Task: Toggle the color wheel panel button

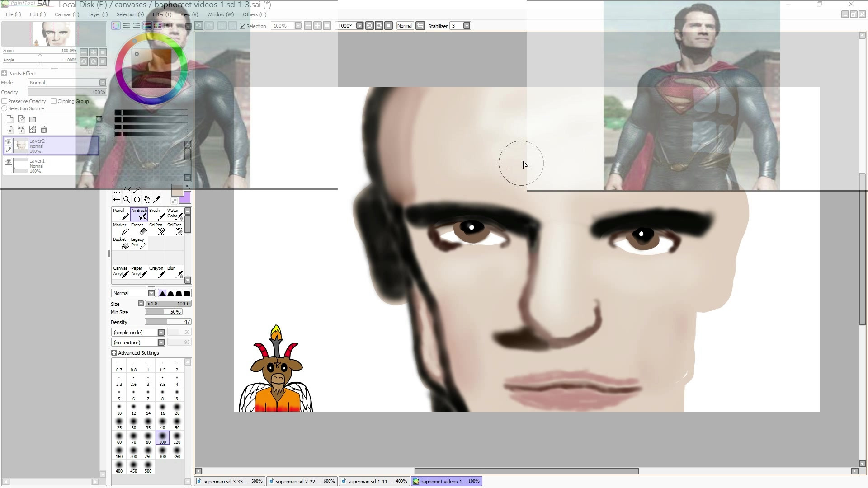Action: tap(116, 26)
